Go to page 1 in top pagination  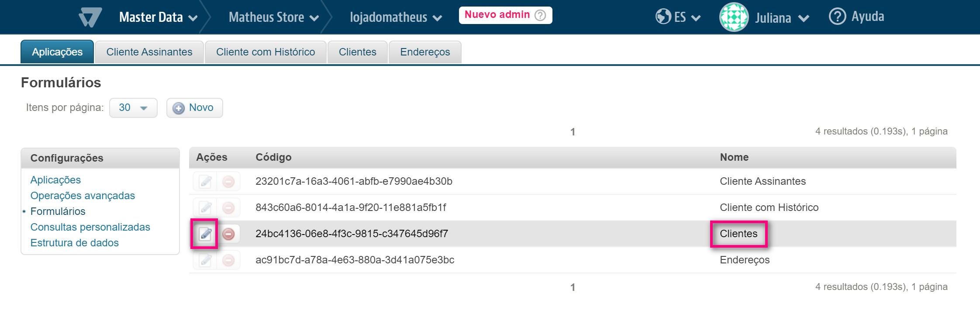pos(573,132)
